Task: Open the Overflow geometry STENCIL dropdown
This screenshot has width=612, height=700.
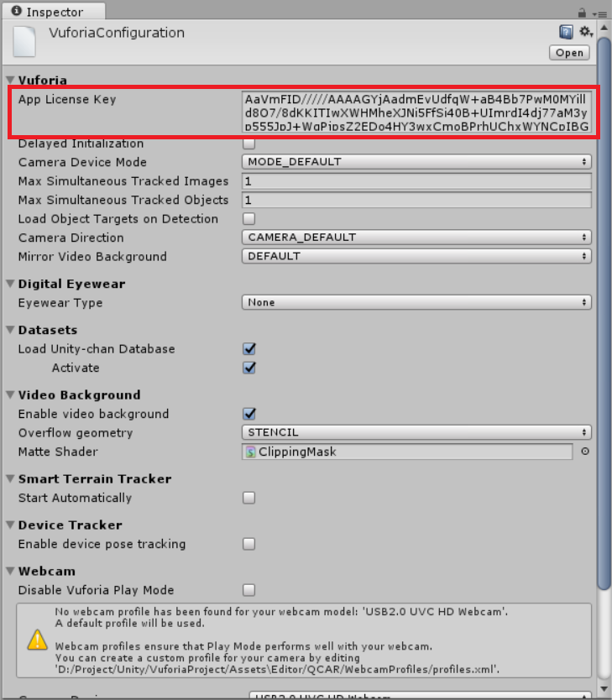Action: (x=416, y=432)
